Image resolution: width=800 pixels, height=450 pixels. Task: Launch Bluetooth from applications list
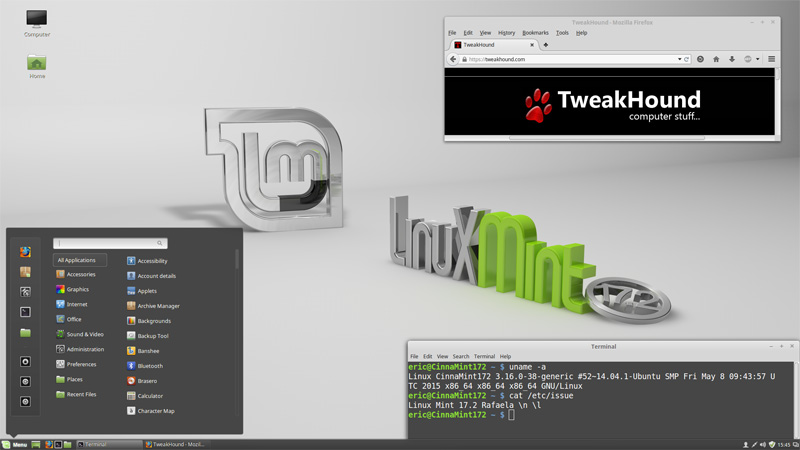coord(145,366)
